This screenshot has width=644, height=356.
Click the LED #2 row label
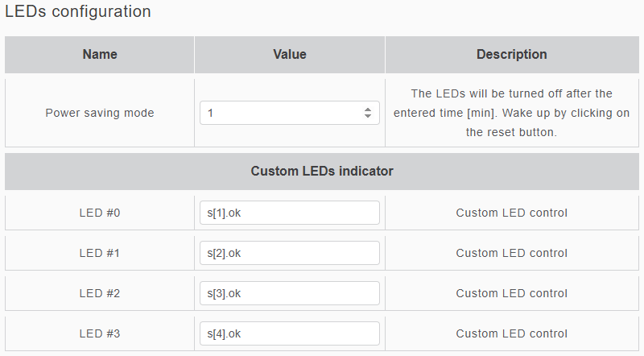tap(100, 293)
